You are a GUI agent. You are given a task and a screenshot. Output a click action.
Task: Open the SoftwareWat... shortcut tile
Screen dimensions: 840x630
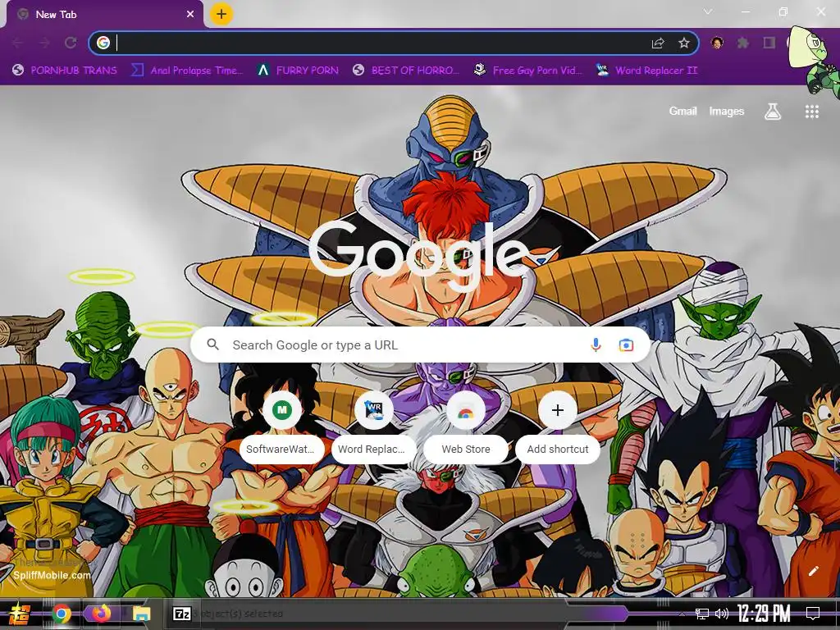[282, 428]
